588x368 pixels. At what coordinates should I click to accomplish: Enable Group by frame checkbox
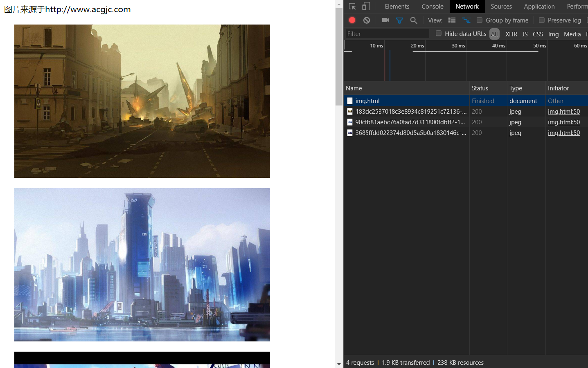coord(480,20)
